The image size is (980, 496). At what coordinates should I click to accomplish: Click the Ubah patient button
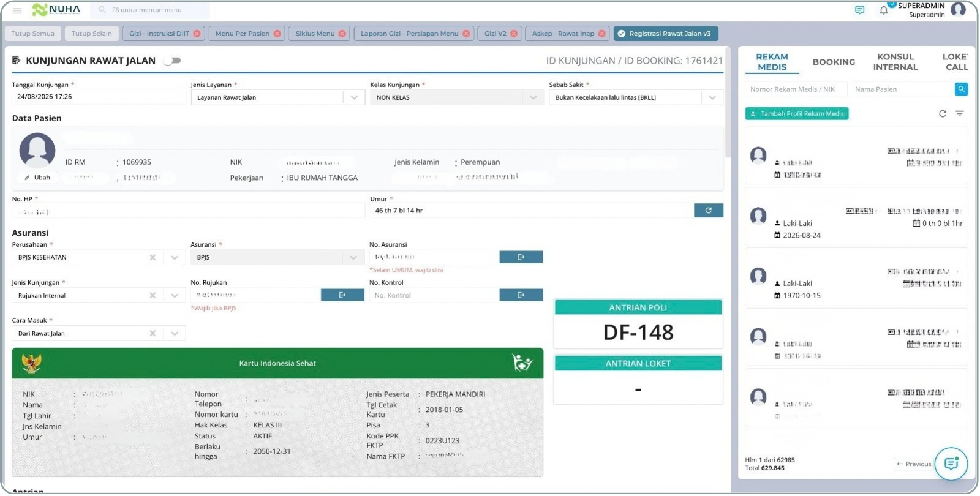pyautogui.click(x=38, y=178)
